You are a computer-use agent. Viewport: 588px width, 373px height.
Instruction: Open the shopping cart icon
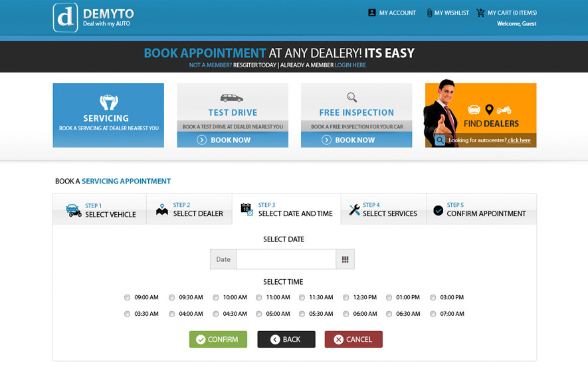[480, 13]
